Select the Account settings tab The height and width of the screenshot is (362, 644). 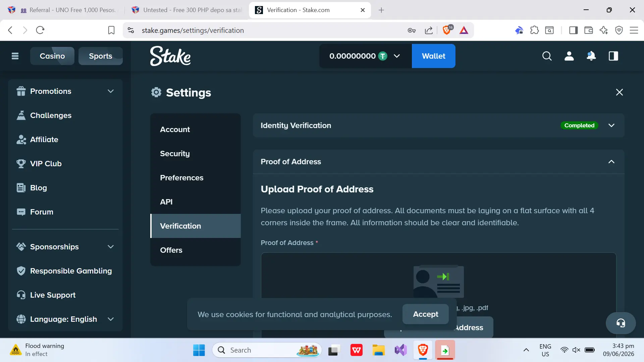(196, 129)
